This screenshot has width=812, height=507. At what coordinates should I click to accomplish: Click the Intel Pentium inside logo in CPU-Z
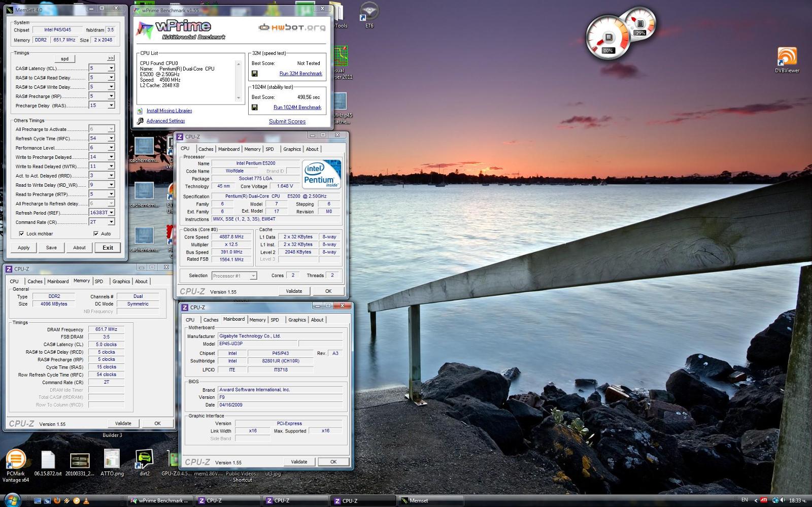pos(321,174)
